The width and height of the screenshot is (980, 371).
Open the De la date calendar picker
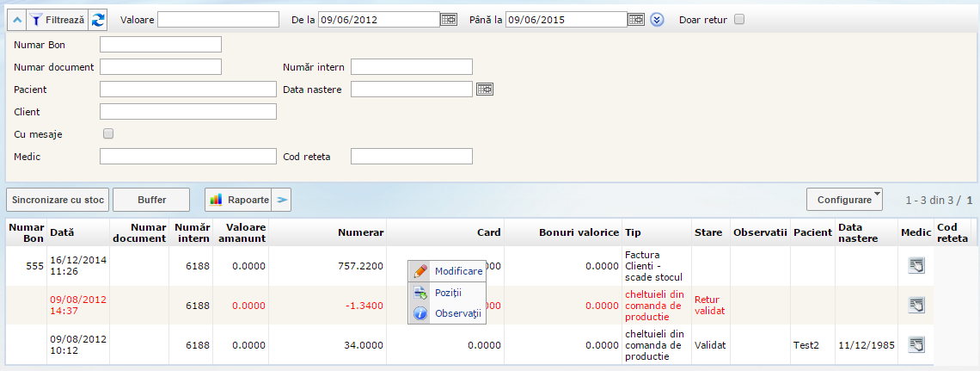[449, 19]
